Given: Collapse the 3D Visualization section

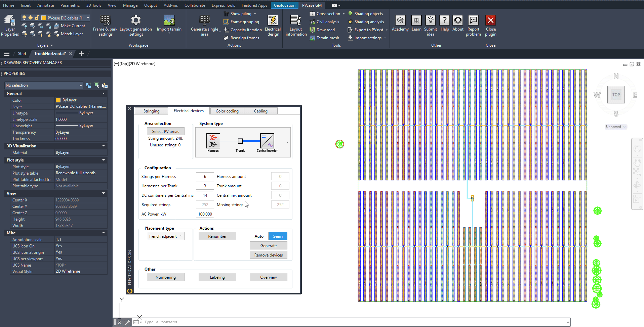Looking at the screenshot, I should (104, 146).
